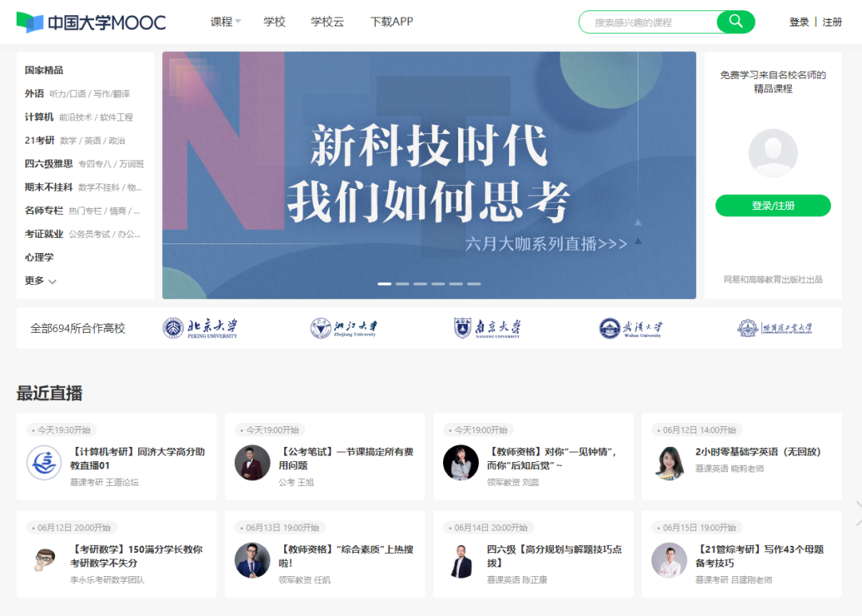This screenshot has height=616, width=862.
Task: Expand the 课程 dropdown menu
Action: tap(225, 22)
